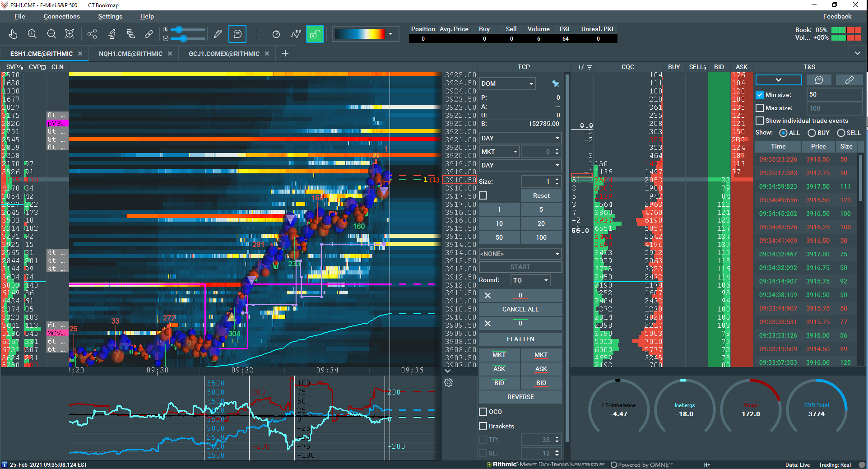The width and height of the screenshot is (868, 469).
Task: Close the GCJ1.COMEX@RITHMIC tab
Action: coord(267,53)
